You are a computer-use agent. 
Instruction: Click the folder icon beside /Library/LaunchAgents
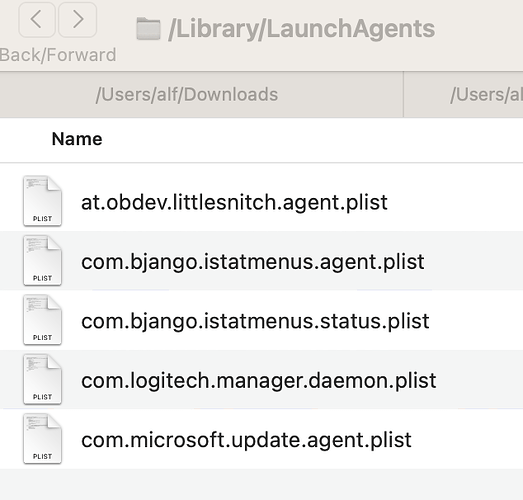pos(148,29)
